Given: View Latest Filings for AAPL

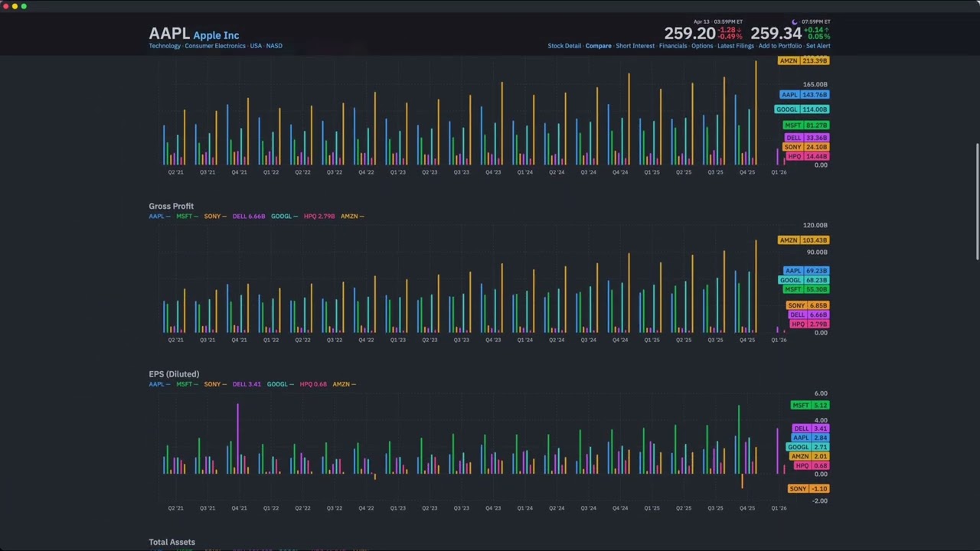Looking at the screenshot, I should [735, 46].
